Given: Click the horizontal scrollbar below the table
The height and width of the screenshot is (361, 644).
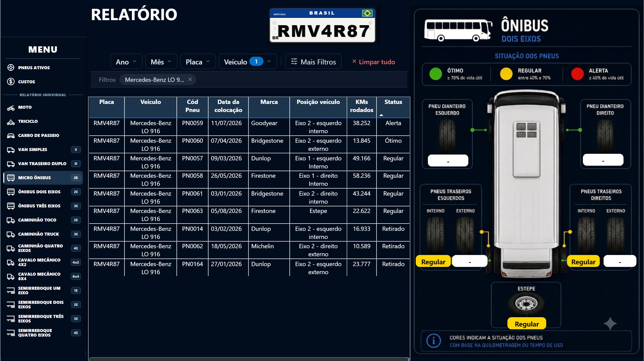Looking at the screenshot, I should (249, 359).
